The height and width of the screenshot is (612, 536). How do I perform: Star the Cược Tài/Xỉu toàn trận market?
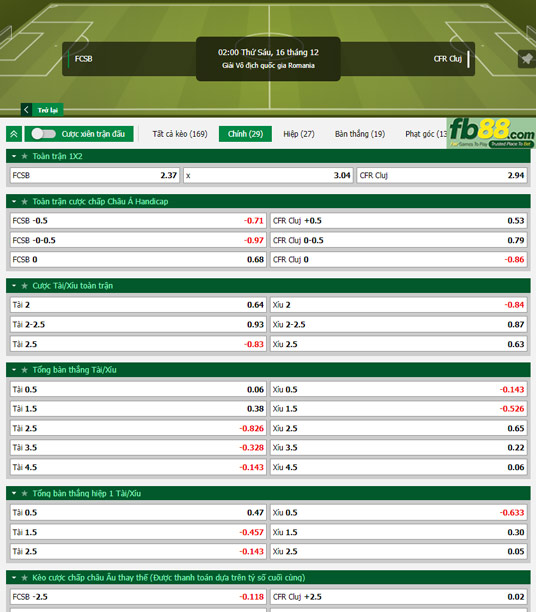click(25, 286)
